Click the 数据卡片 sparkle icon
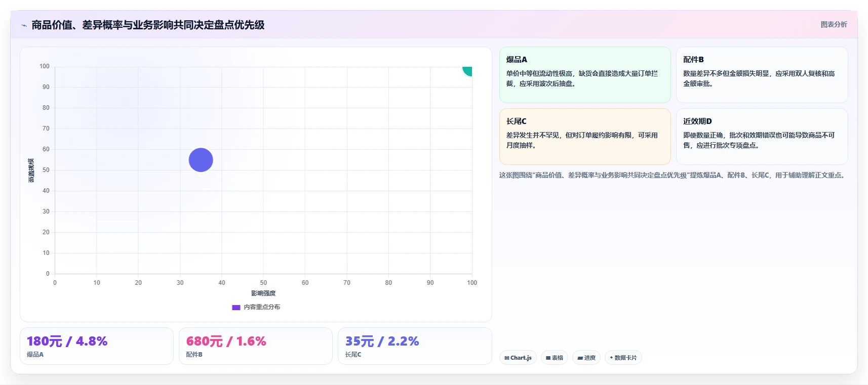This screenshot has height=385, width=868. point(611,358)
